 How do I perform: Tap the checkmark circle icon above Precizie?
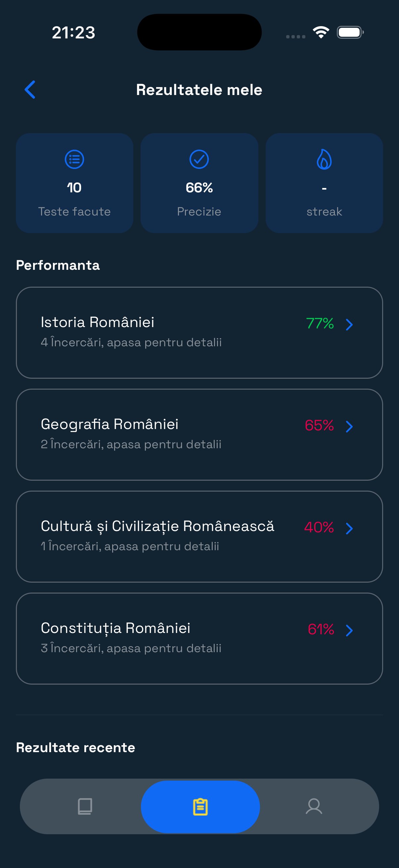click(199, 159)
